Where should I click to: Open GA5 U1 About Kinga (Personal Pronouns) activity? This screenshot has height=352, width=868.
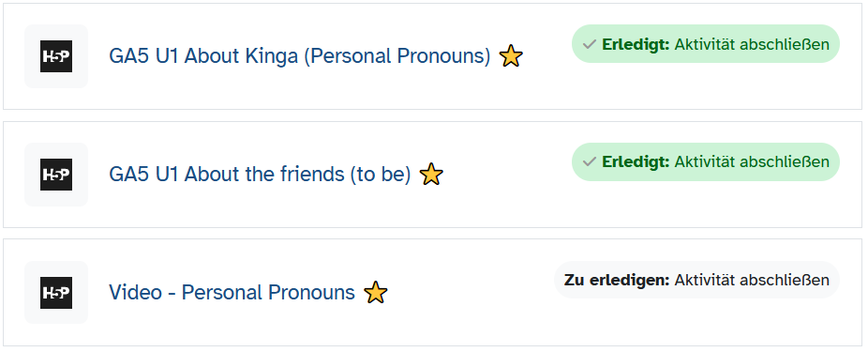click(x=299, y=56)
